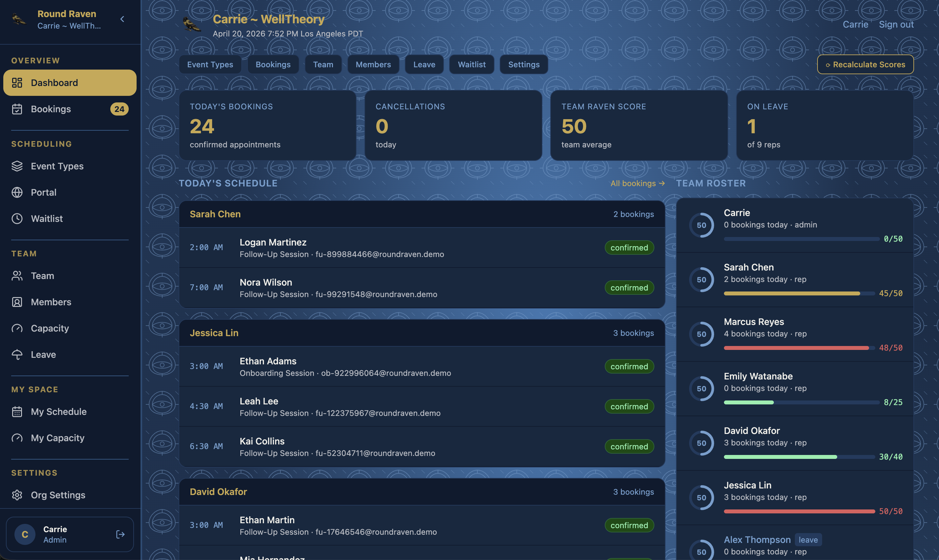Open Alex Thompson's roster profile link
This screenshot has width=939, height=560.
(x=757, y=540)
